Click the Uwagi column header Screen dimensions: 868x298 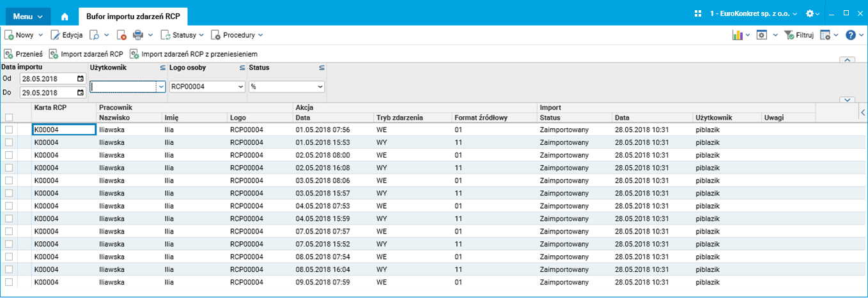(x=788, y=117)
